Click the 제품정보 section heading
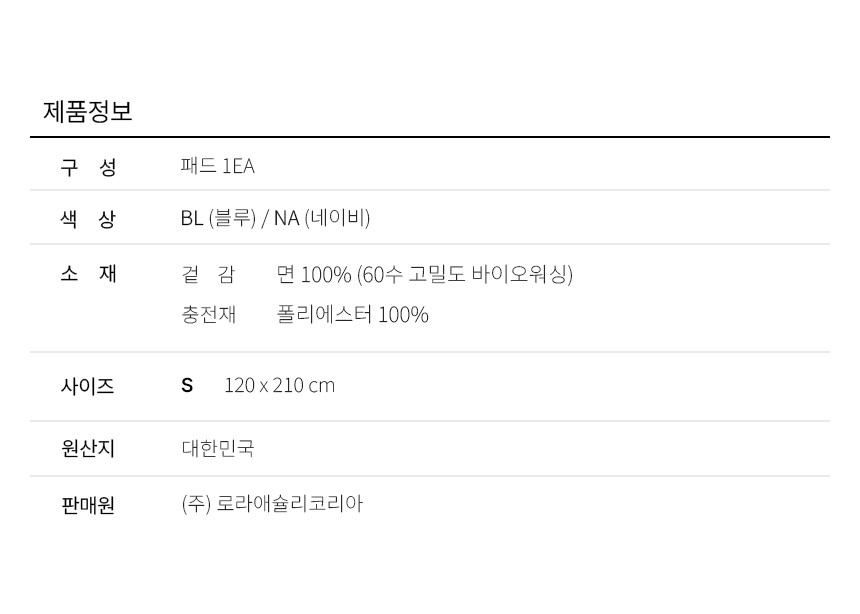Viewport: 860px width, 614px height. click(87, 111)
